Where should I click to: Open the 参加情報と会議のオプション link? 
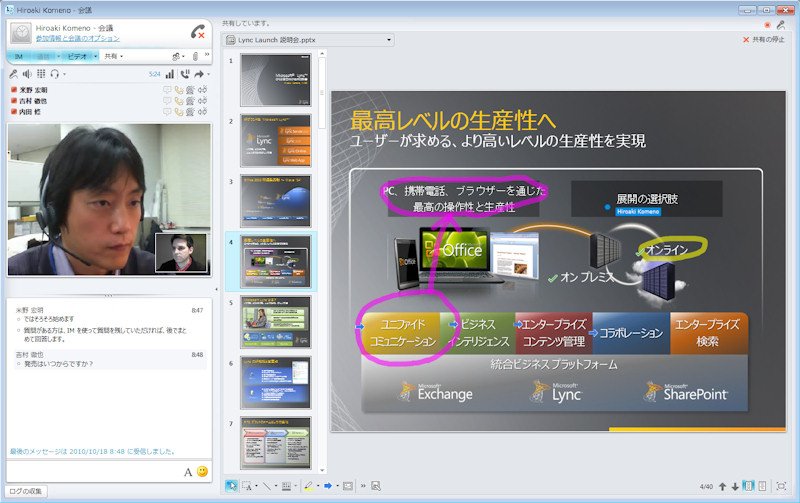[78, 38]
